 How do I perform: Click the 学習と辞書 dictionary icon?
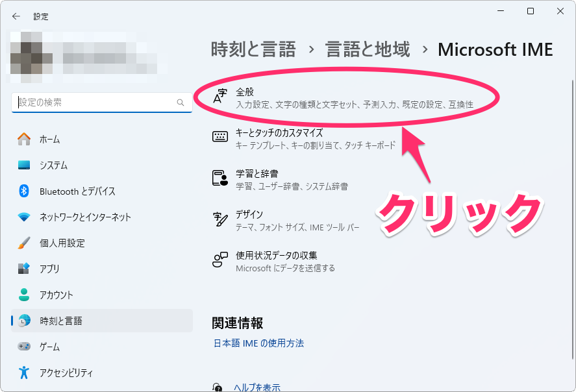tap(220, 178)
